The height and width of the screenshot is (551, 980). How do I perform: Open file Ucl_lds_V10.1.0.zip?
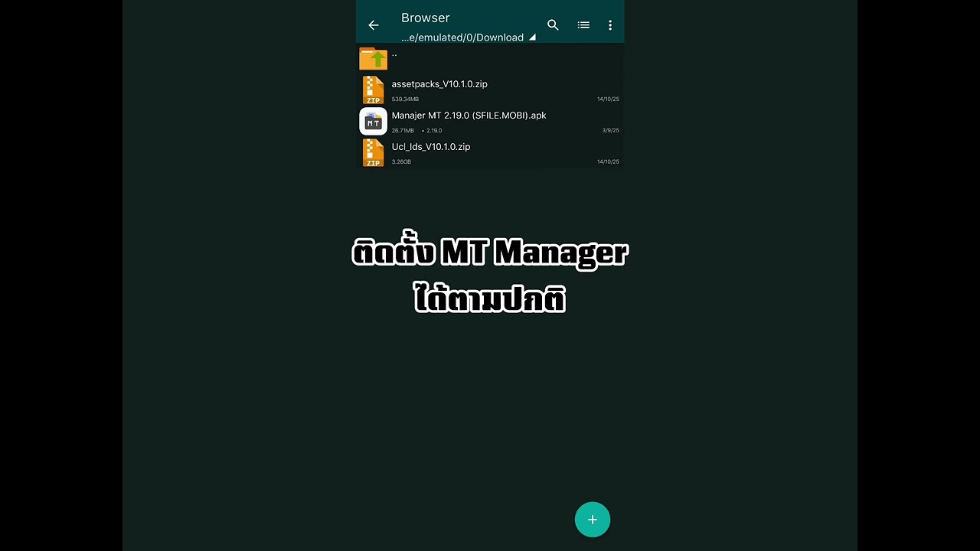click(x=431, y=147)
